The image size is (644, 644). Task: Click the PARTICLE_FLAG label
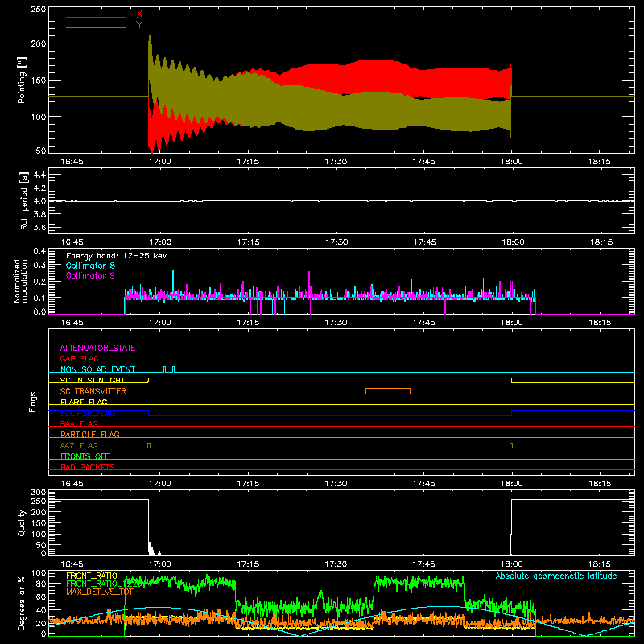90,435
